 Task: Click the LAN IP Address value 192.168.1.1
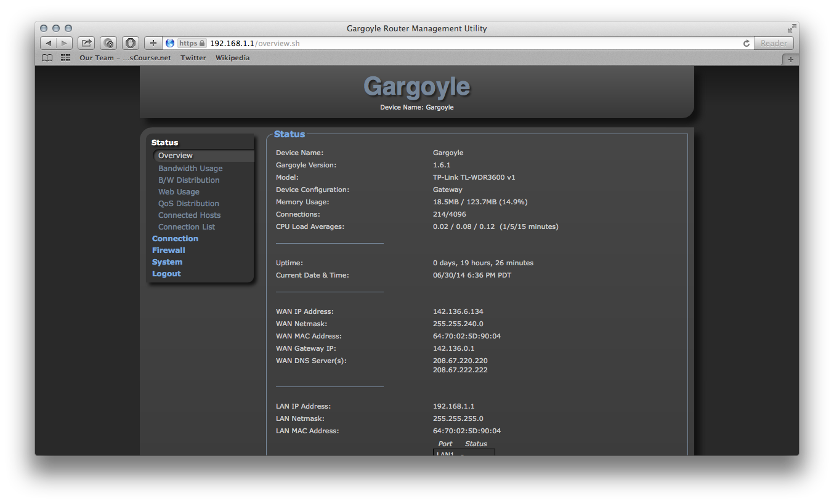pos(454,406)
